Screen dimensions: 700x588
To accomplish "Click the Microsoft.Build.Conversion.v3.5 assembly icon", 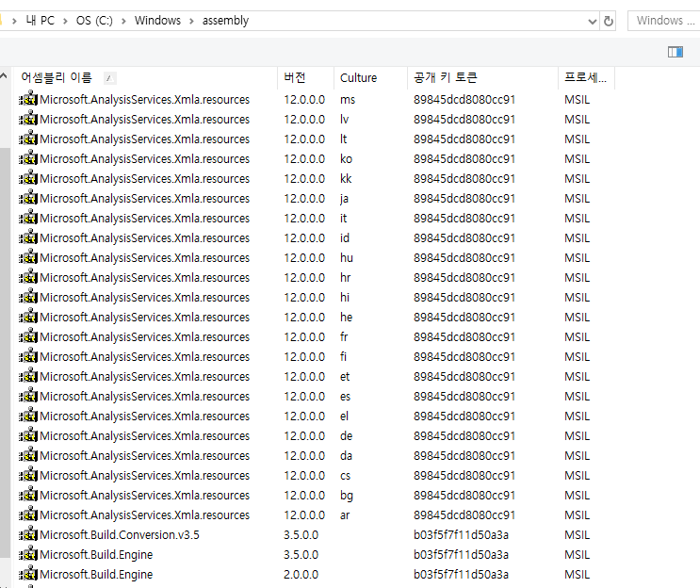I will 28,534.
